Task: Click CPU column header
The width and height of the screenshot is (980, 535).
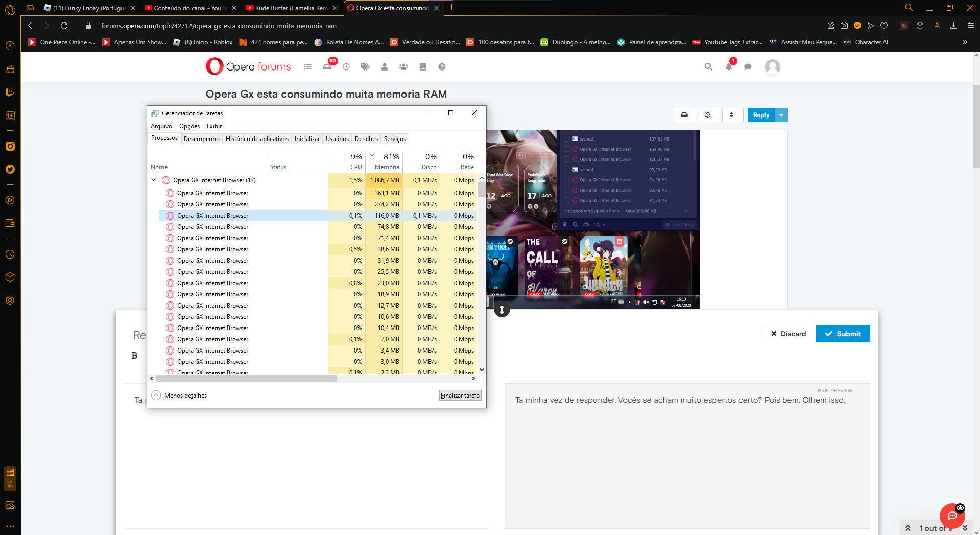Action: [x=347, y=161]
